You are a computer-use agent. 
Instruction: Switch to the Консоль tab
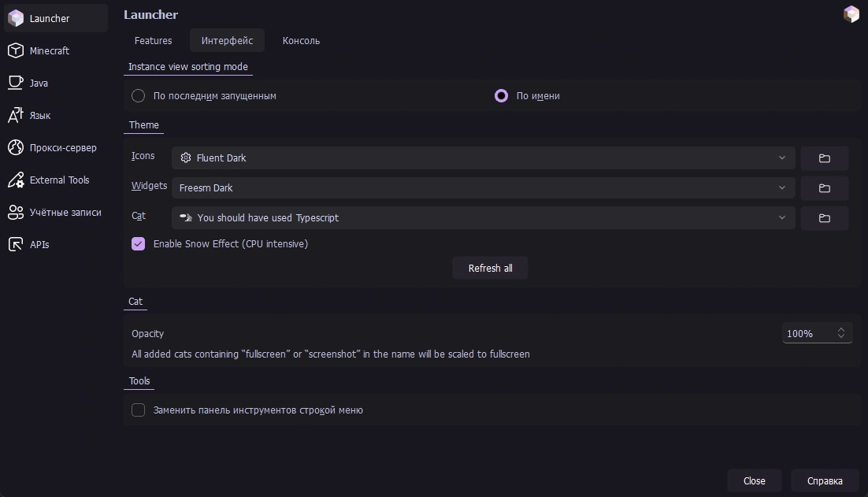pyautogui.click(x=301, y=41)
